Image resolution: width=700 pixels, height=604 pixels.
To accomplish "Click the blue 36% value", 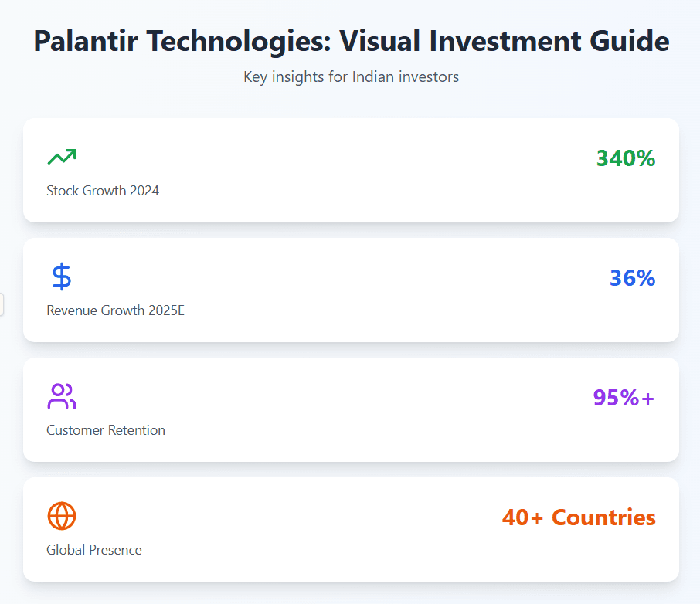I will [632, 278].
